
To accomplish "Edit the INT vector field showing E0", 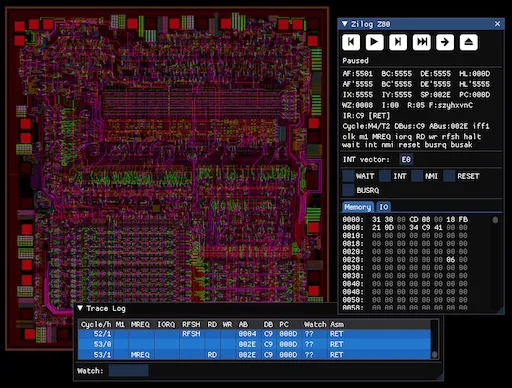I will (406, 160).
